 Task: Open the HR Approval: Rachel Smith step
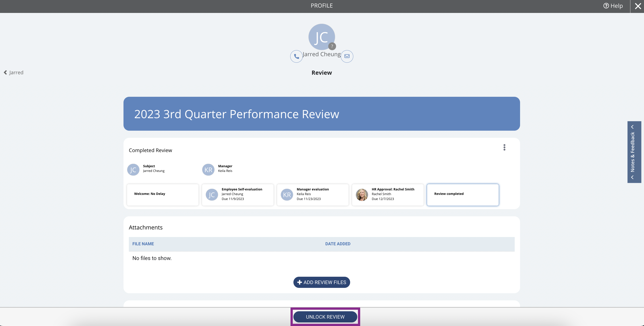click(x=388, y=195)
